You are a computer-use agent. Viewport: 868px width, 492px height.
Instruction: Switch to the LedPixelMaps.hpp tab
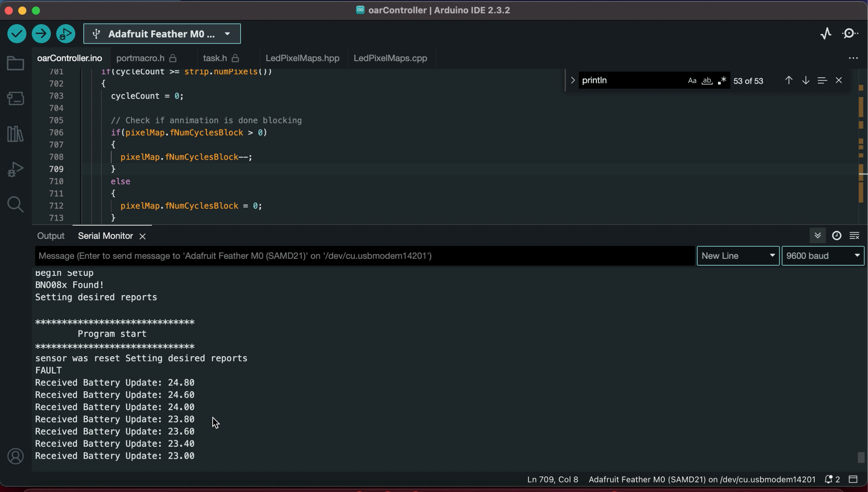pyautogui.click(x=302, y=58)
